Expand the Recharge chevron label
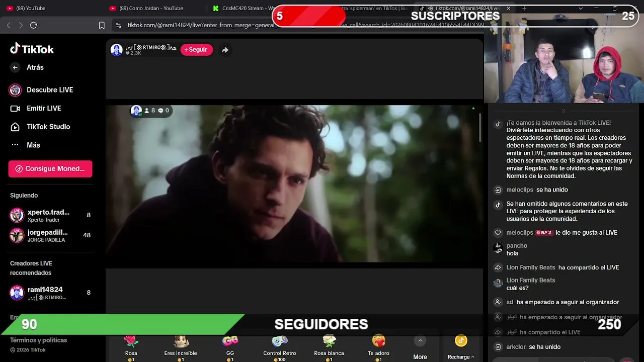This screenshot has height=362, width=644. (461, 357)
